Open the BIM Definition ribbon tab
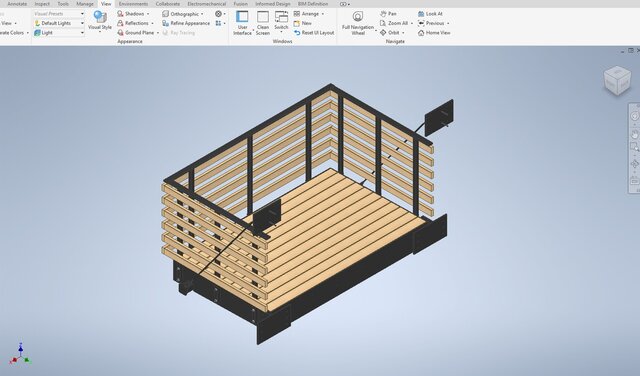This screenshot has height=376, width=640. [313, 4]
